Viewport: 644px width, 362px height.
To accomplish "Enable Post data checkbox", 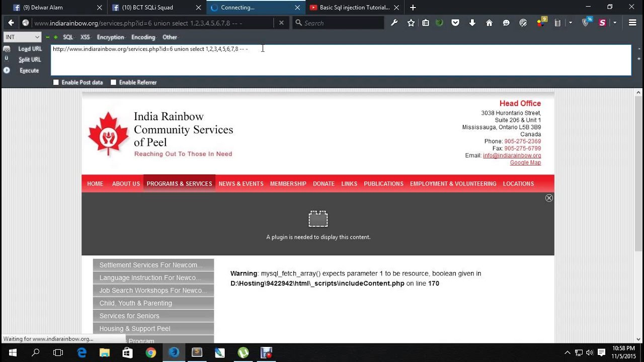I will click(56, 82).
